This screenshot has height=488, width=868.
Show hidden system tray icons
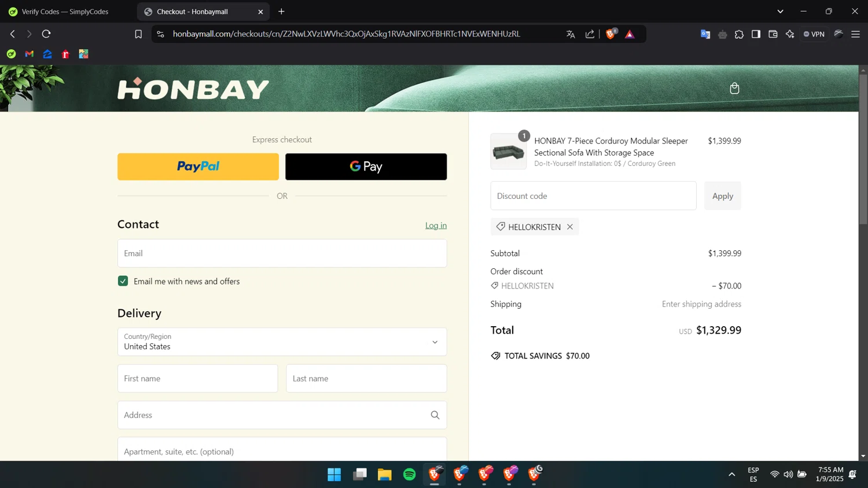tap(731, 475)
